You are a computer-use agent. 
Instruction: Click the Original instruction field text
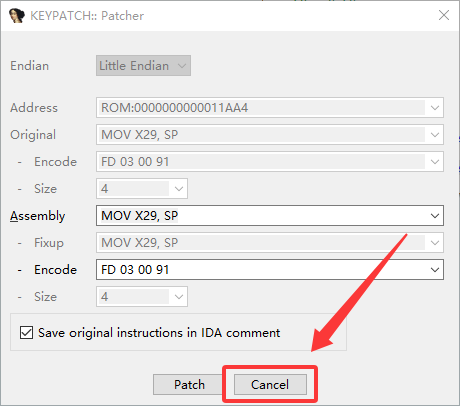(140, 135)
